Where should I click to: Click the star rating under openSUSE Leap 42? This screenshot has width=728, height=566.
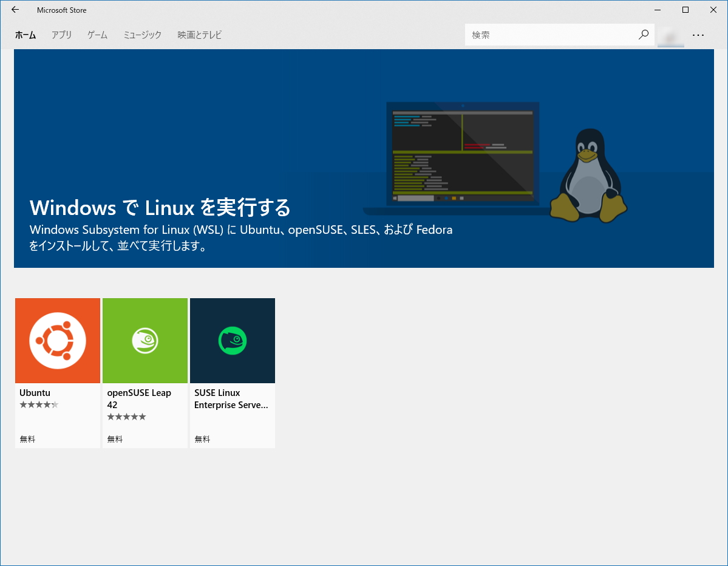126,417
